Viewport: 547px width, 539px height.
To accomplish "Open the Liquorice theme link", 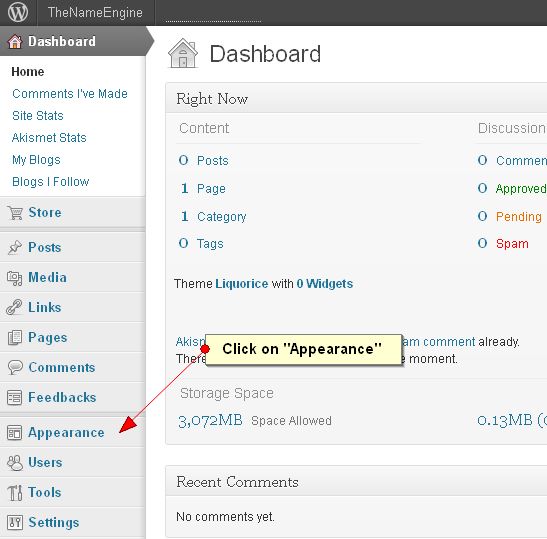I will pyautogui.click(x=242, y=284).
